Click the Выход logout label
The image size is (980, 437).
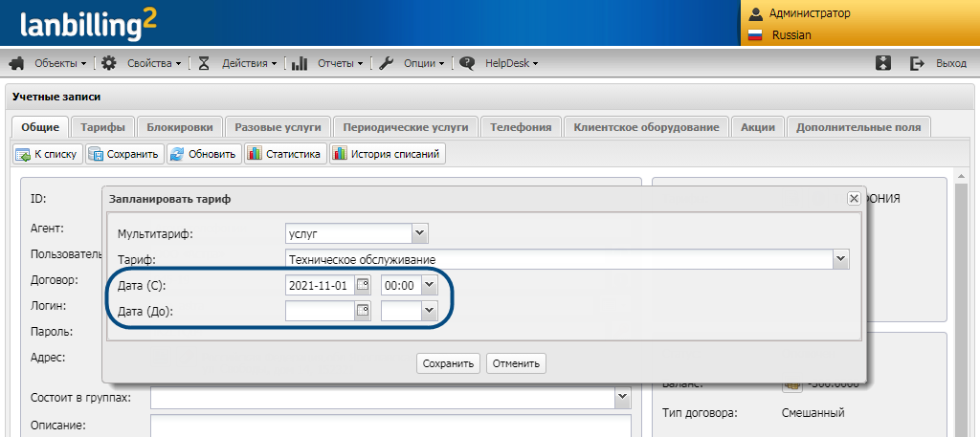[950, 64]
